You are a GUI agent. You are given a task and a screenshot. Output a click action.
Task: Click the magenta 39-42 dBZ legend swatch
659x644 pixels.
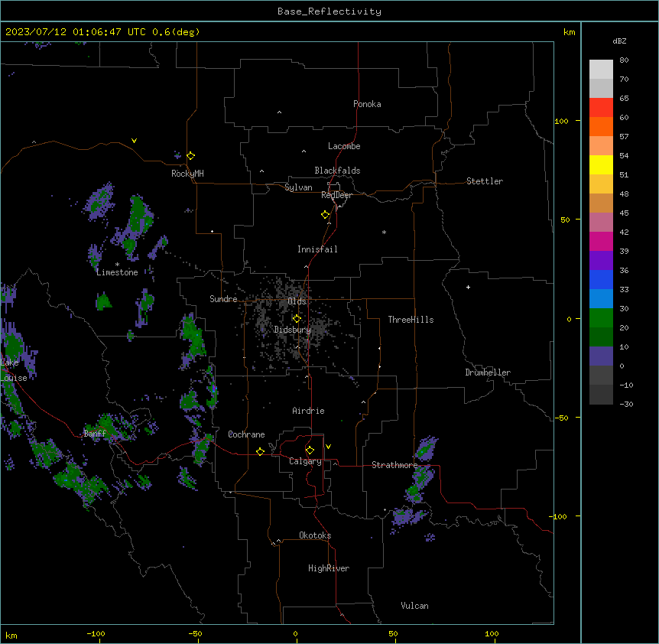(601, 241)
